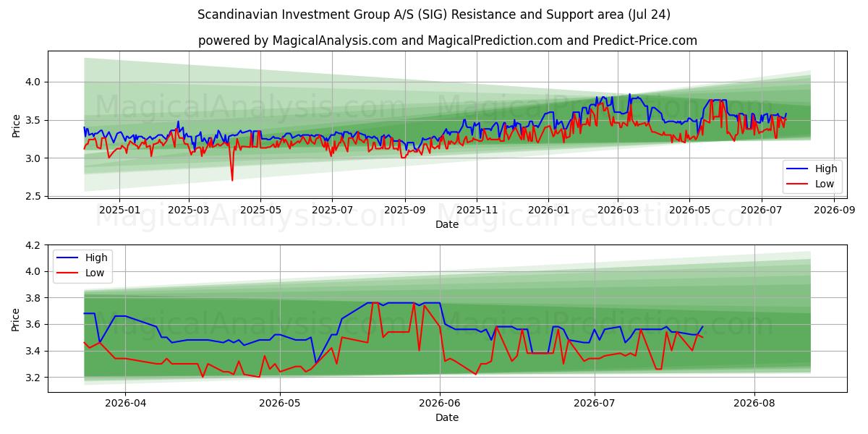868x434 pixels.
Task: Click the 3.2 price tick on lower chart
Action: coord(35,378)
